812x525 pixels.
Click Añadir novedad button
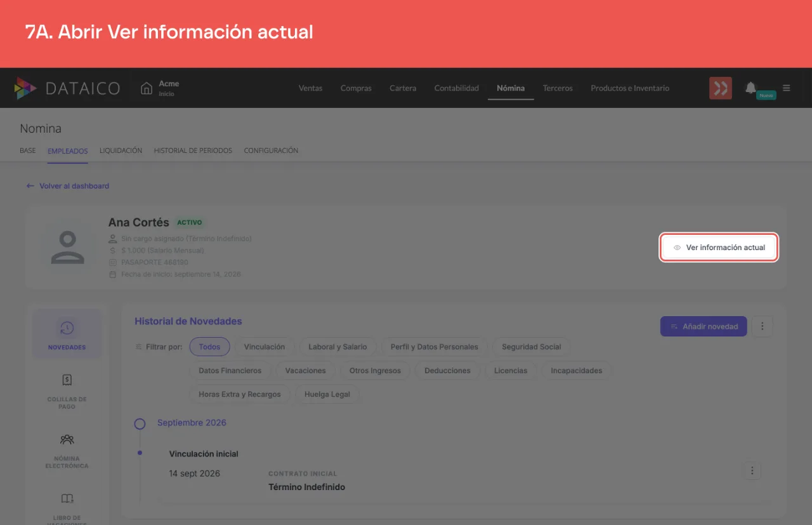(704, 326)
